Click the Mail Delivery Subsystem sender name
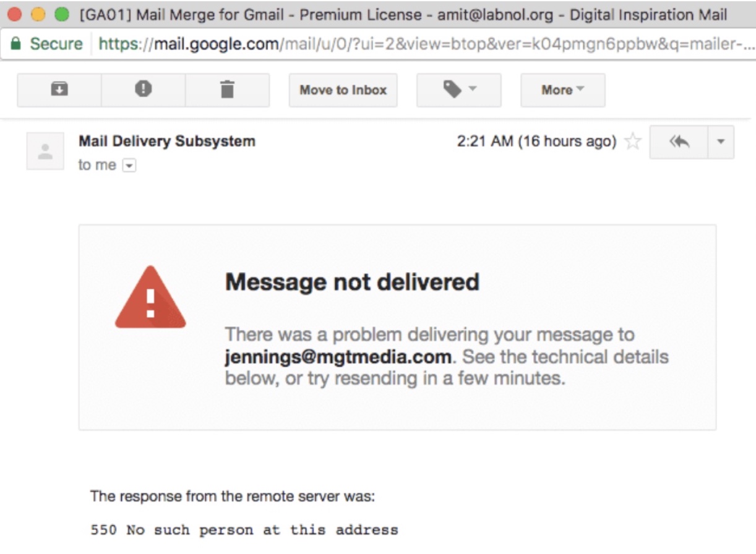The image size is (756, 554). pyautogui.click(x=167, y=141)
